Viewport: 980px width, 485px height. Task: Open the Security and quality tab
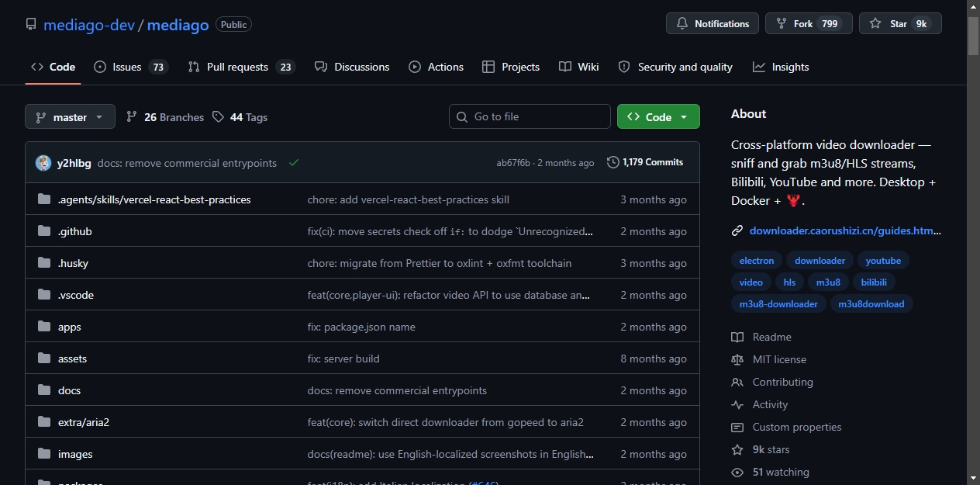point(675,67)
